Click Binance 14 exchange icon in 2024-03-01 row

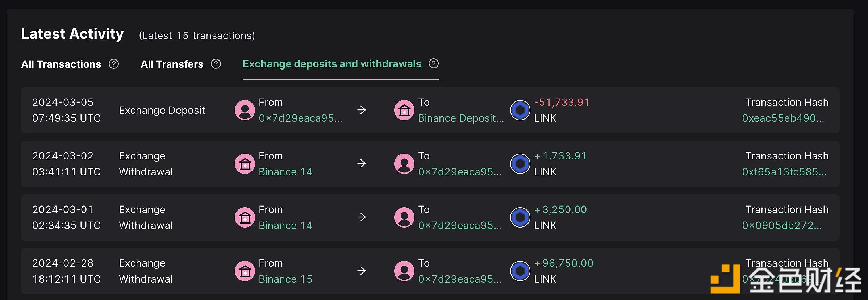(x=245, y=217)
